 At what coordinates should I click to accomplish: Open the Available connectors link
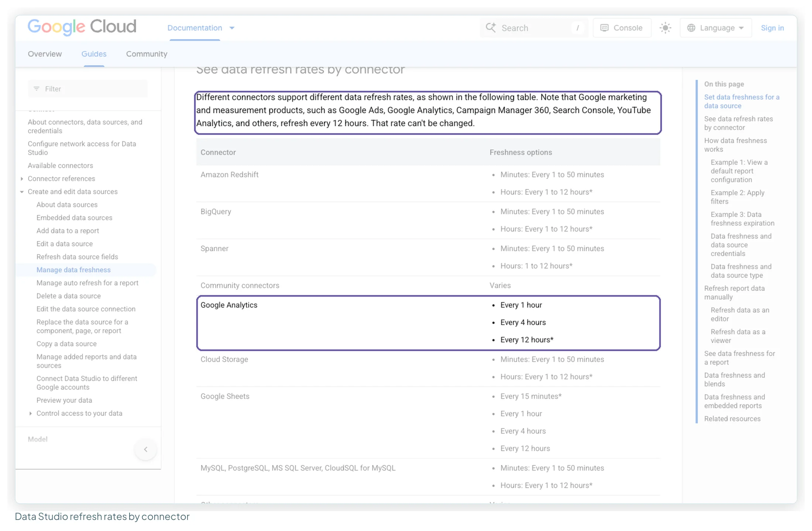60,165
